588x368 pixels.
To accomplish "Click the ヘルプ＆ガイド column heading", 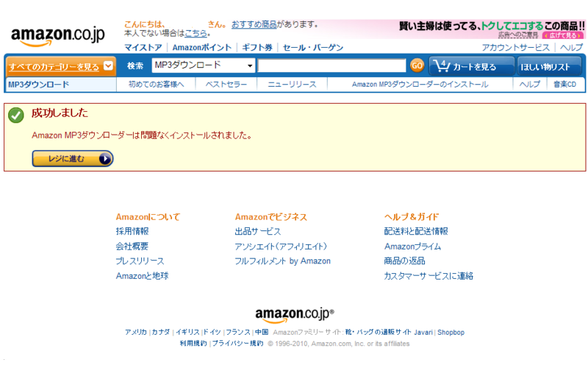I will 412,216.
